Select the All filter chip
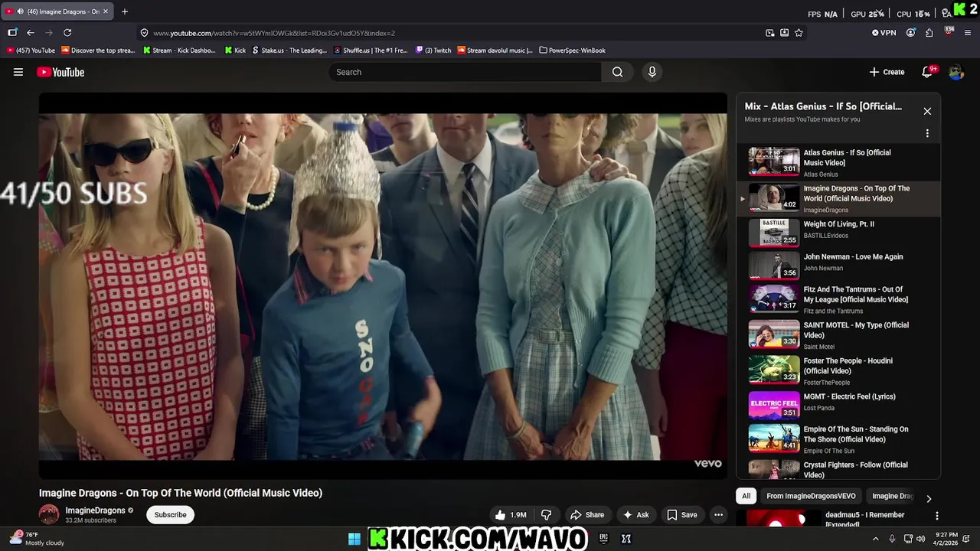Image resolution: width=980 pixels, height=551 pixels. coord(746,496)
